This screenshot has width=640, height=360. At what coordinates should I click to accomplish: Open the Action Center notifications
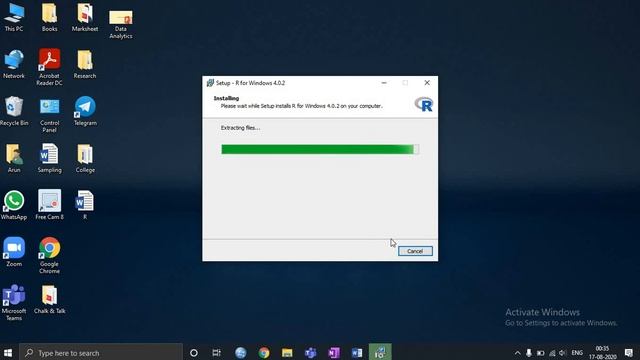tap(629, 353)
